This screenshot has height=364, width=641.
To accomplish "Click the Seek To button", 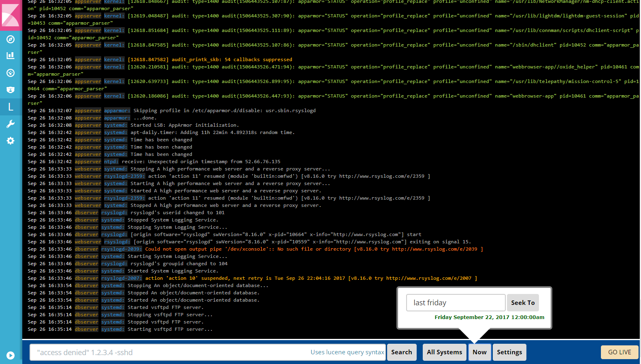I will tap(523, 302).
